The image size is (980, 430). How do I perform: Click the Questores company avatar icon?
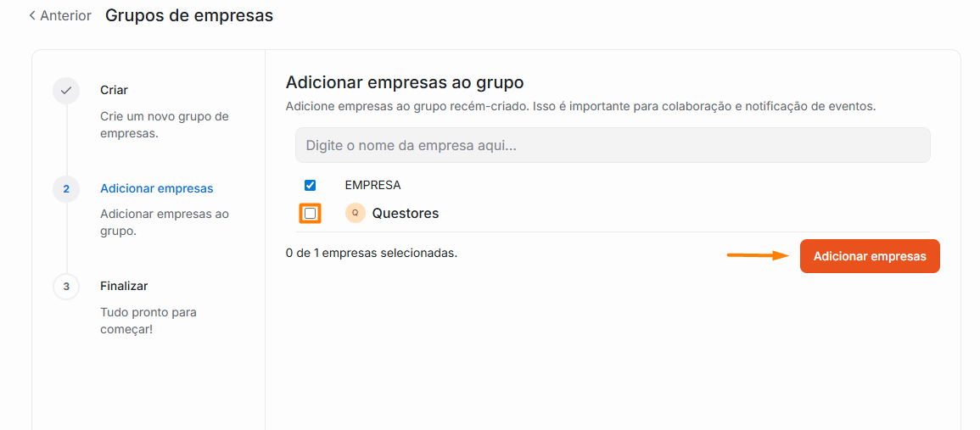355,213
